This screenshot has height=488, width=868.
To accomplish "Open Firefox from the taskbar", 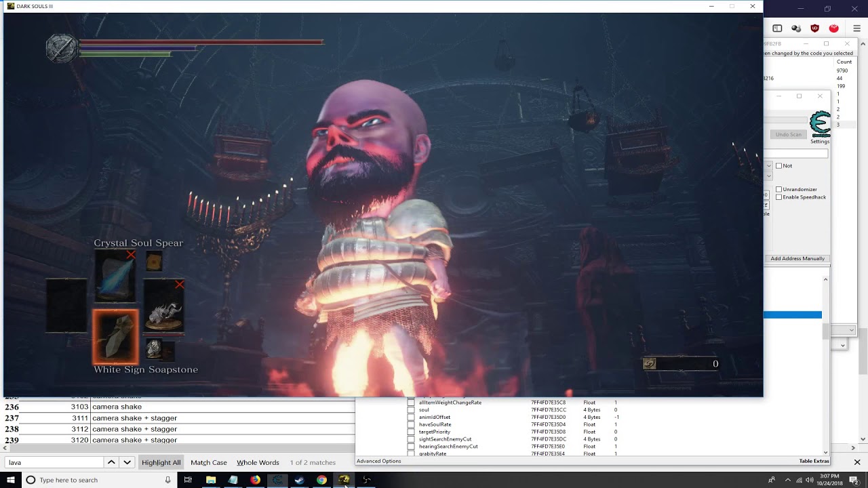I will tap(255, 480).
